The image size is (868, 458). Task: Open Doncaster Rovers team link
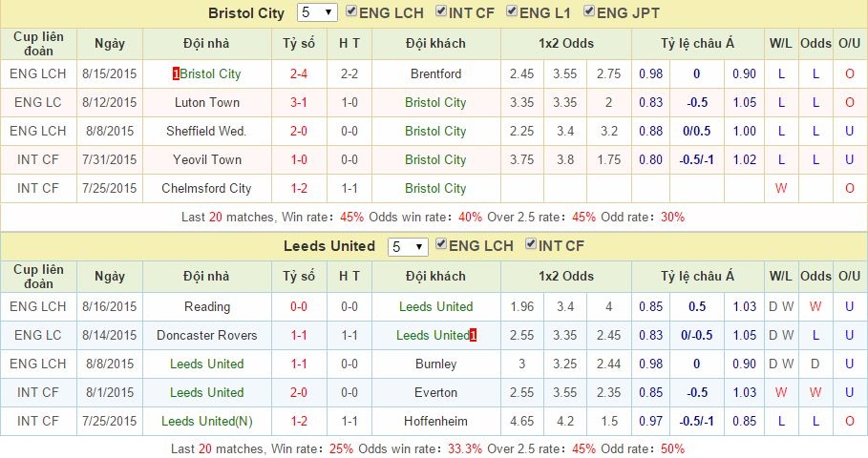[207, 335]
